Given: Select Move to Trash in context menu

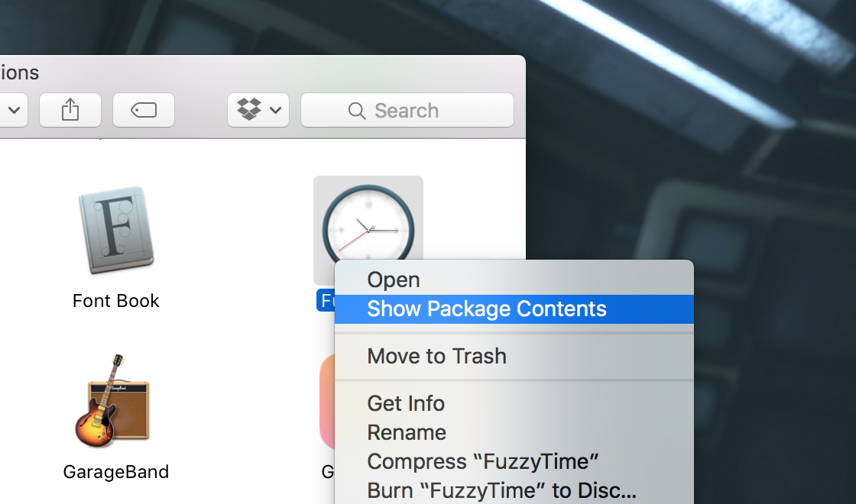Looking at the screenshot, I should (436, 356).
